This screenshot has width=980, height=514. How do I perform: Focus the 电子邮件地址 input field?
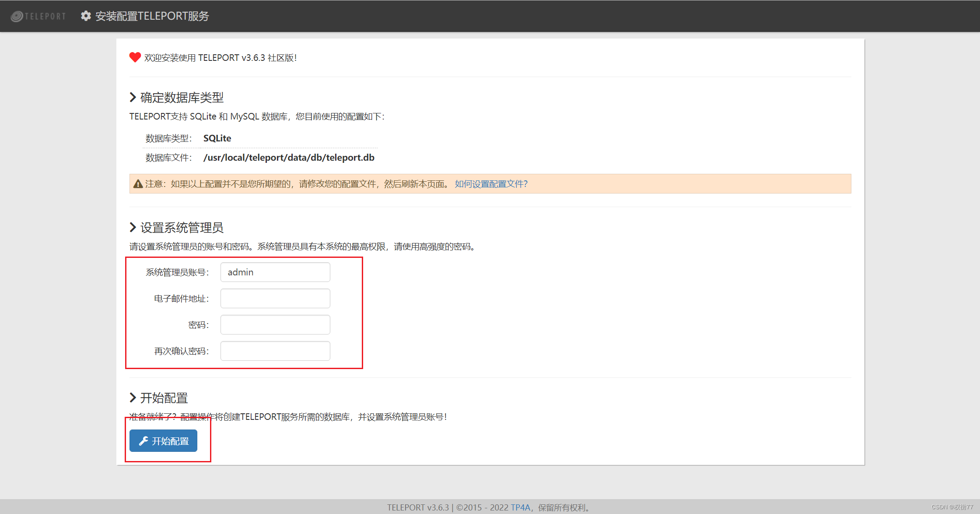275,299
